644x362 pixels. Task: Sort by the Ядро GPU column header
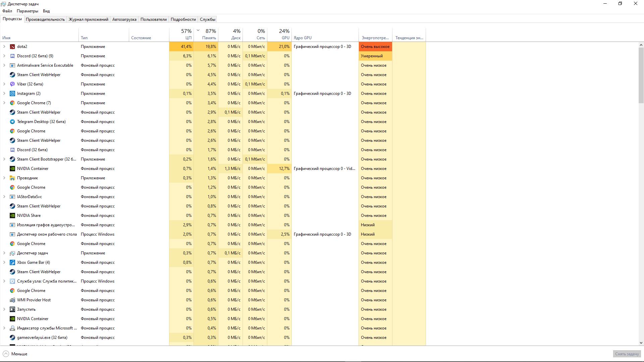click(x=325, y=35)
